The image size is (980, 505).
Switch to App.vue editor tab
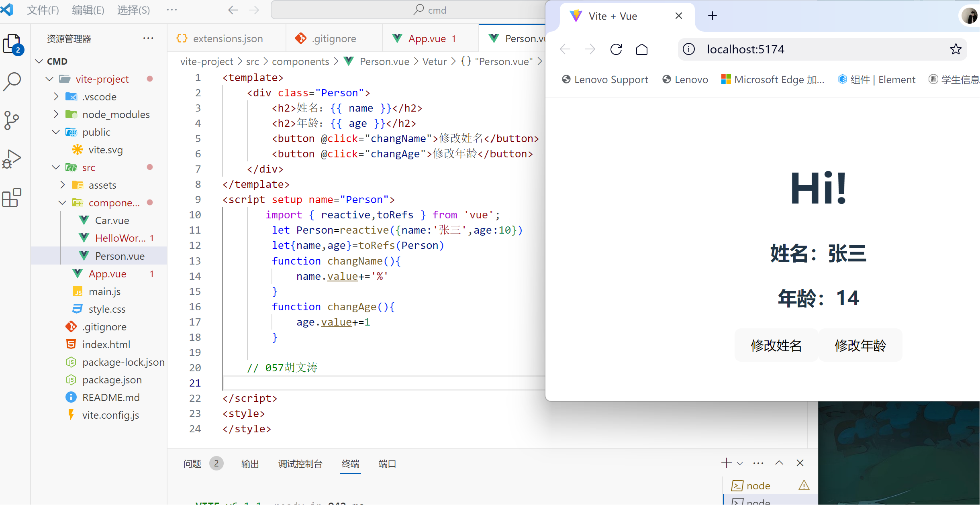431,39
